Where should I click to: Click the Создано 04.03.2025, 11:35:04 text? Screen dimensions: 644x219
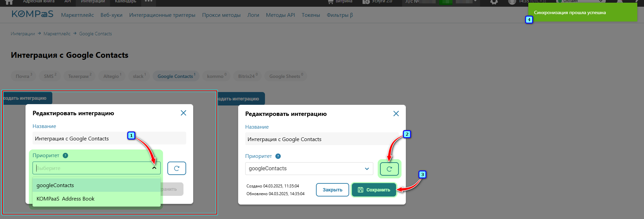273,186
